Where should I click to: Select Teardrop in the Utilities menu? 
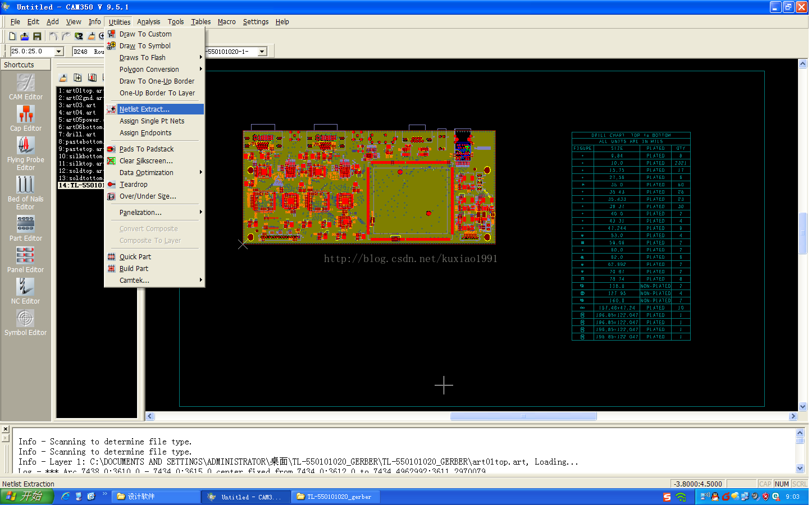point(134,185)
